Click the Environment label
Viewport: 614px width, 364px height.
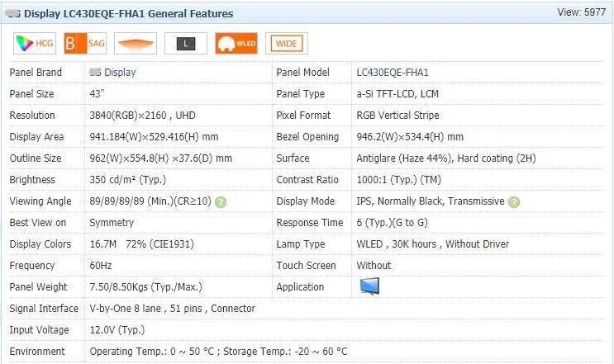tap(37, 352)
